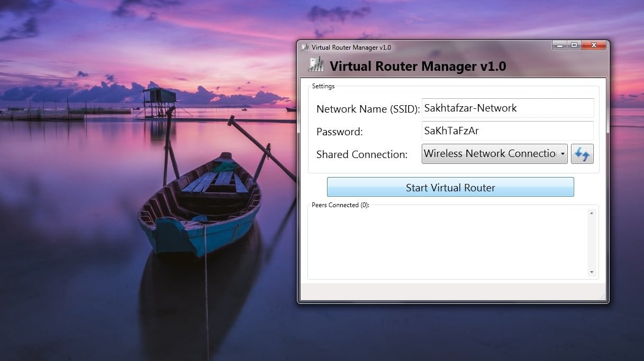
Task: Start the Virtual Router
Action: point(450,187)
